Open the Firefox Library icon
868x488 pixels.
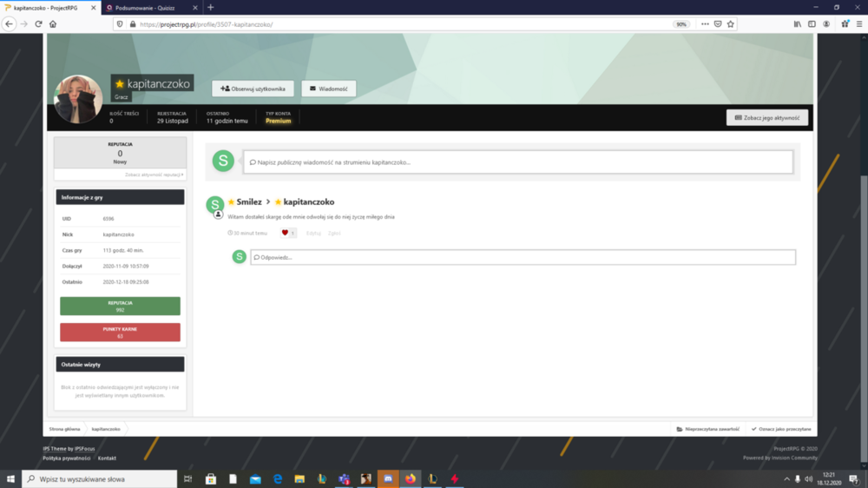pos(797,24)
